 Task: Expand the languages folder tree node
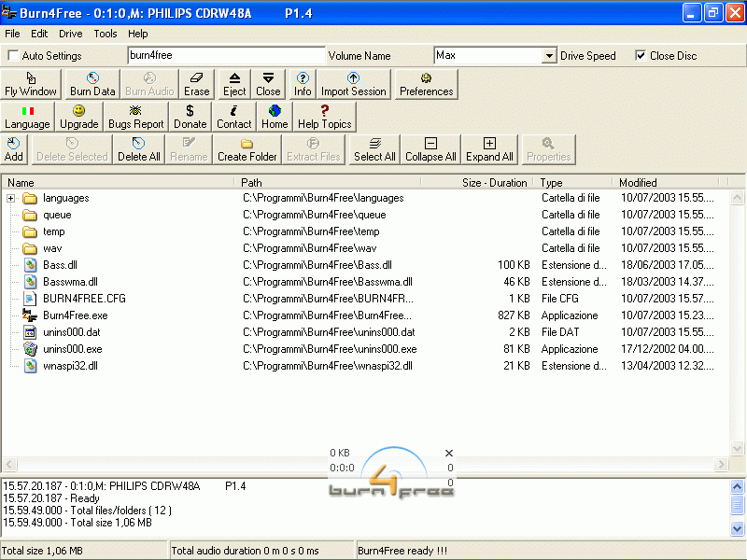point(11,198)
